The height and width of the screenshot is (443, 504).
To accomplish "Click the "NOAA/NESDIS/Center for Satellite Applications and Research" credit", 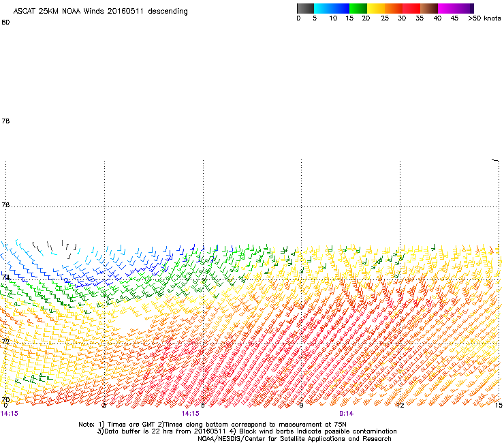I will 294,439.
